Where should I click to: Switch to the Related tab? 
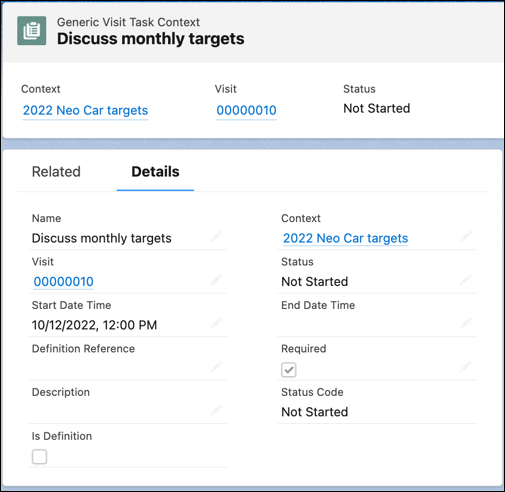tap(56, 172)
